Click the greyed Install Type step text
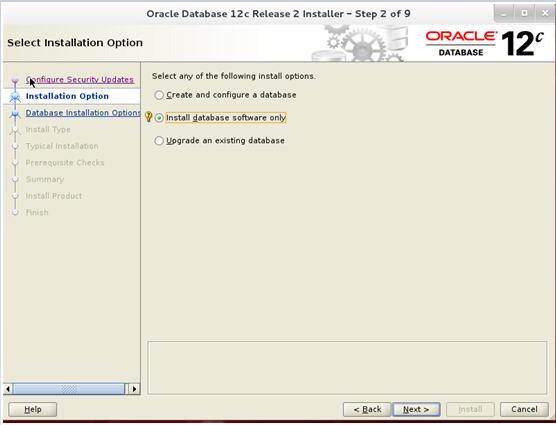556x425 pixels. [48, 129]
